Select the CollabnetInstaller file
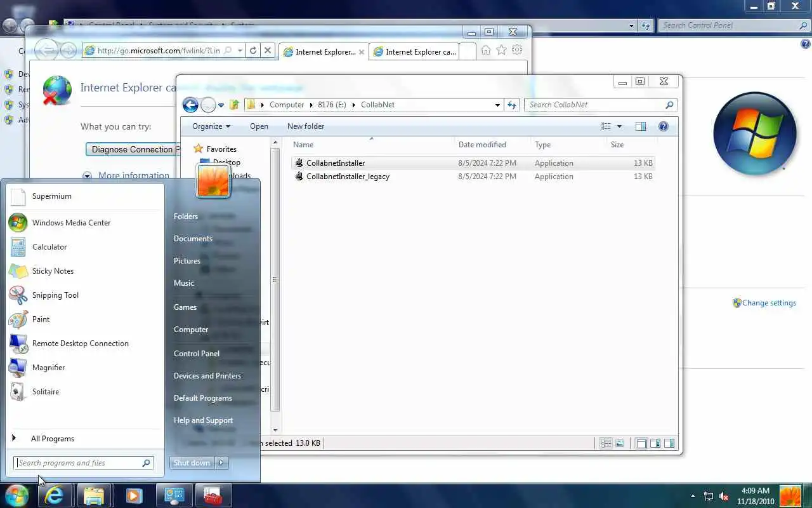The height and width of the screenshot is (508, 812). tap(336, 163)
